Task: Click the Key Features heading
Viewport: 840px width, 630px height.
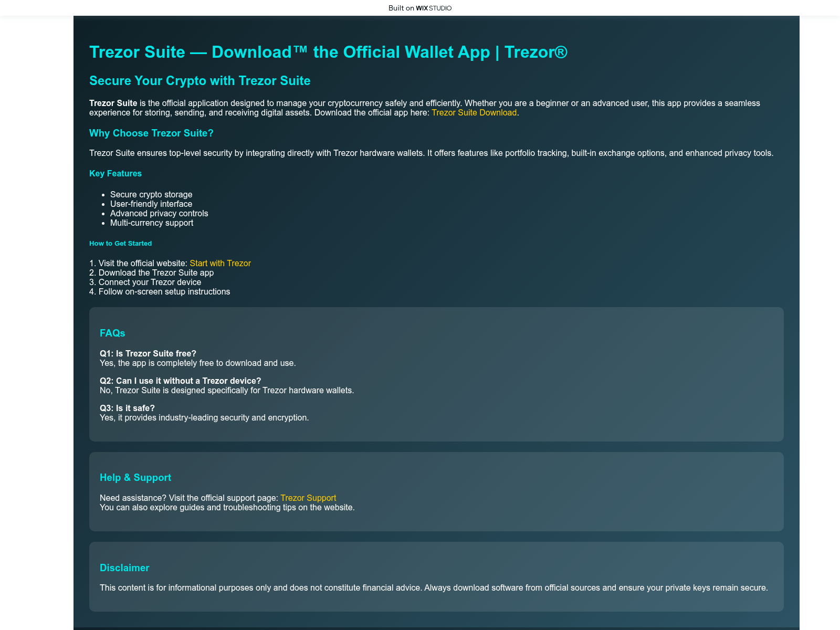Action: (x=115, y=173)
